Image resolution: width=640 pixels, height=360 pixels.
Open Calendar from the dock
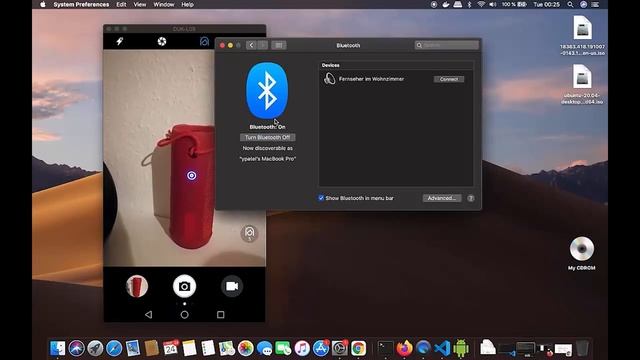[x=171, y=348]
